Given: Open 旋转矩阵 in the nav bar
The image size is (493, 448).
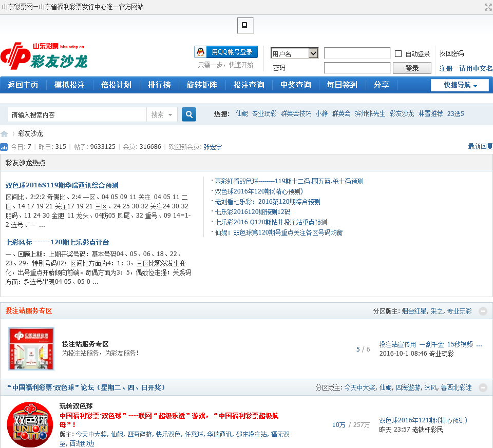Looking at the screenshot, I should pyautogui.click(x=202, y=85).
